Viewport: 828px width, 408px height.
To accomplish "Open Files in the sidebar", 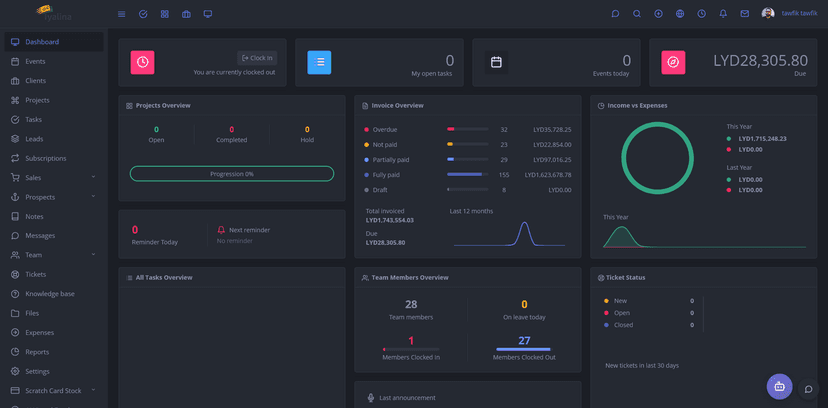I will [54, 313].
